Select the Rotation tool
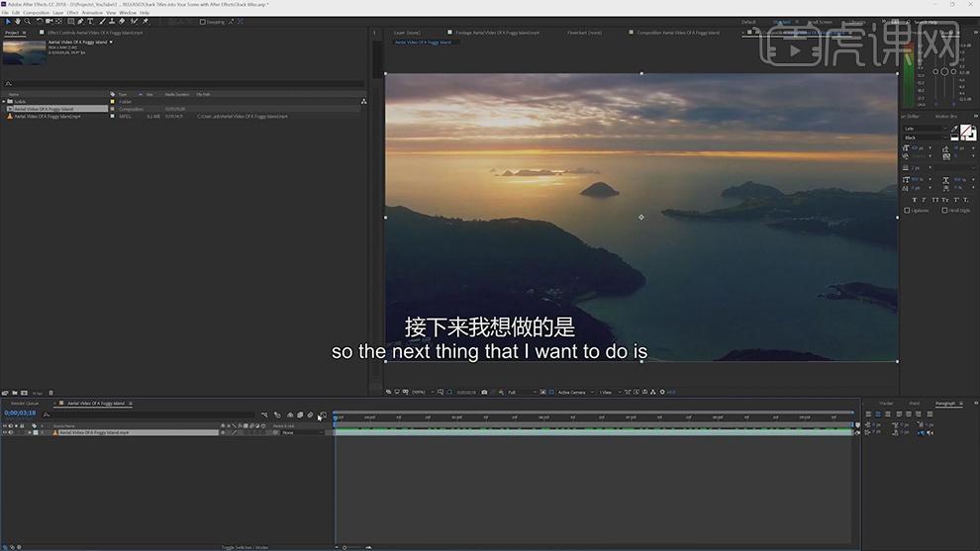This screenshot has width=980, height=551. (39, 21)
